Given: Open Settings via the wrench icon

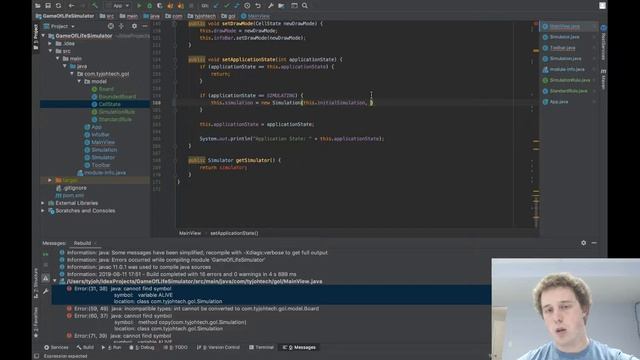Looking at the screenshot, I should (x=271, y=6).
